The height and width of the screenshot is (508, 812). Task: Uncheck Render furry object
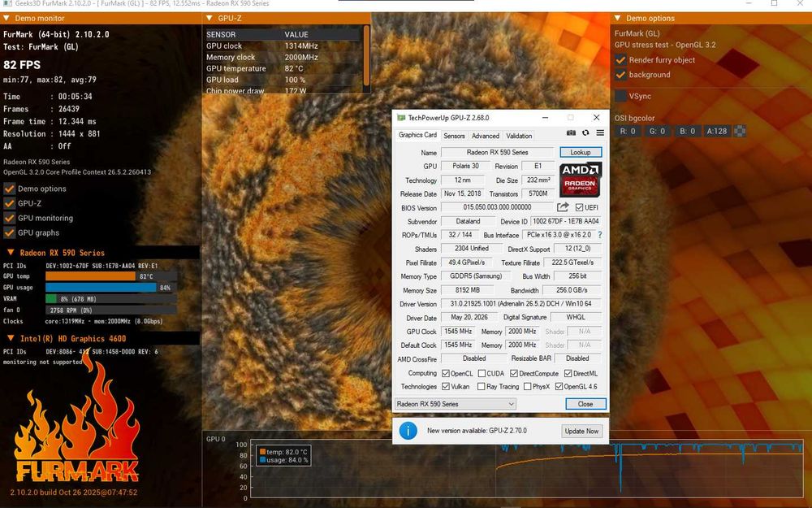(620, 59)
